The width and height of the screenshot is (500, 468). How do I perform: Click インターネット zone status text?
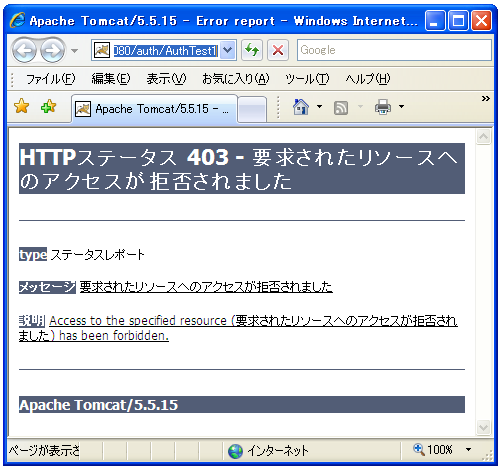[278, 451]
